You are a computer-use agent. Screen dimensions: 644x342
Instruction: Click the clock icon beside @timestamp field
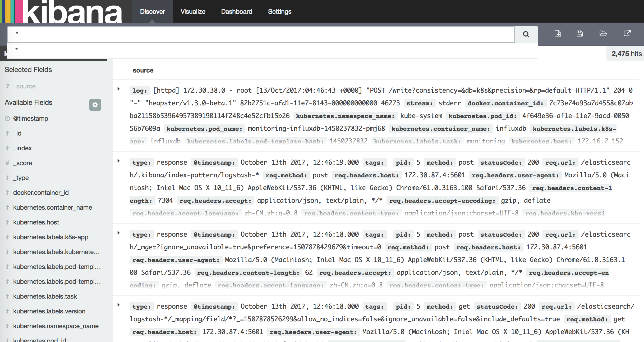coord(7,119)
